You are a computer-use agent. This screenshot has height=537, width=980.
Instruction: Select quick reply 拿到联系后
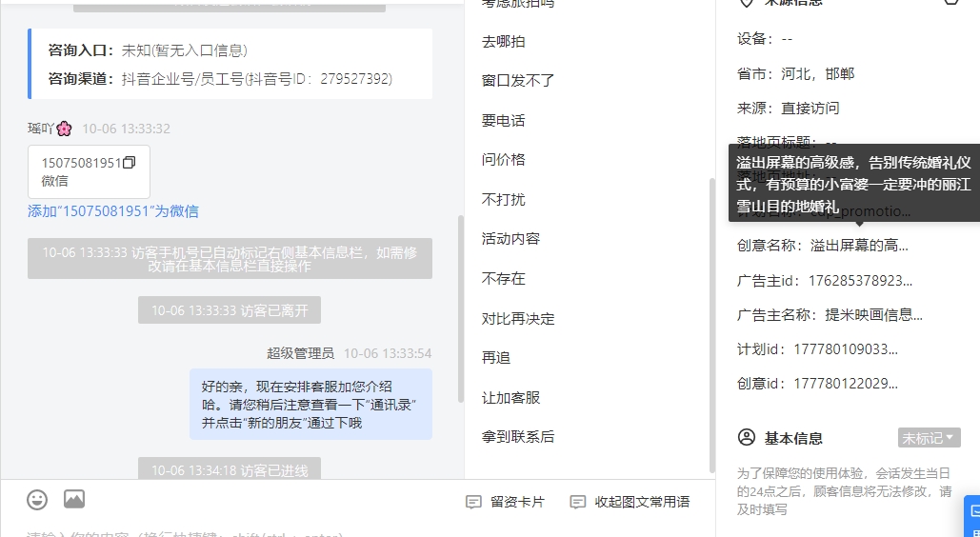[x=518, y=437]
